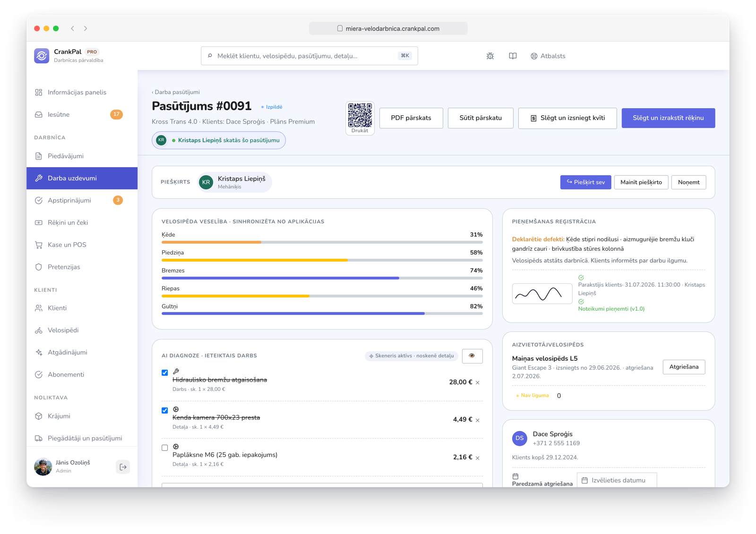This screenshot has height=534, width=756.
Task: Click the logout icon next to Jānis Ozoliņš
Action: [123, 467]
